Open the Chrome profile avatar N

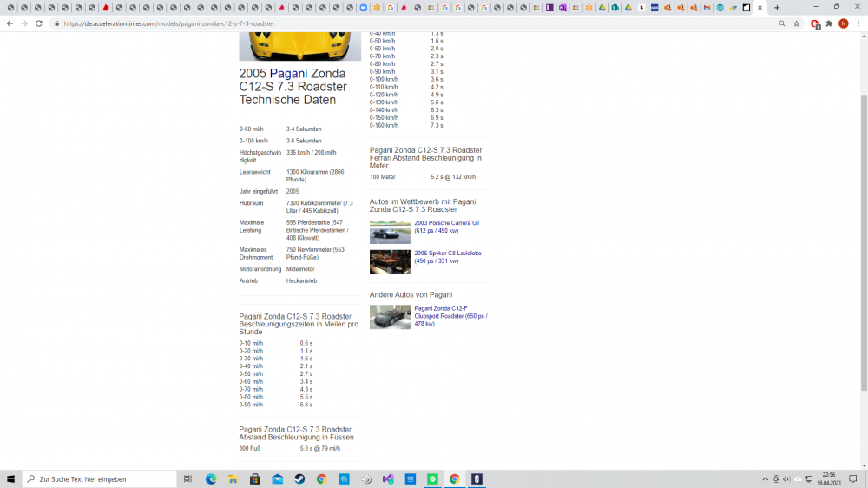coord(844,23)
